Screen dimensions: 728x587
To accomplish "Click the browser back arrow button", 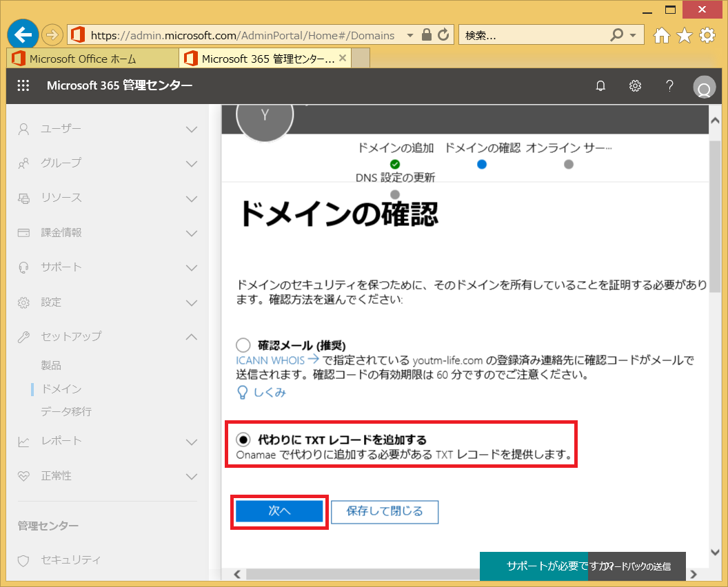I will click(x=23, y=34).
